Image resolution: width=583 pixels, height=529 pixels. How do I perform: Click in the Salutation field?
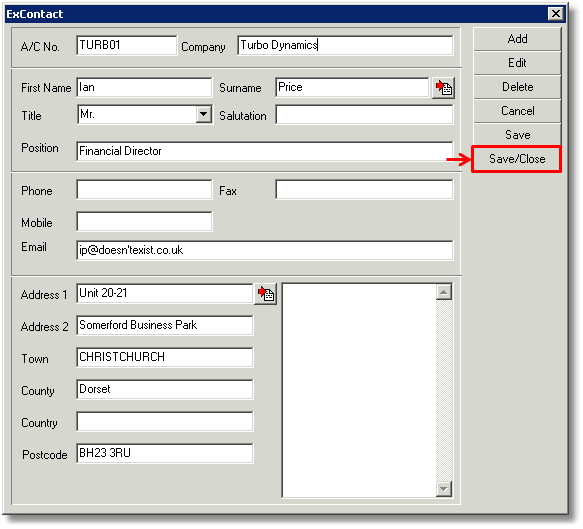pos(364,114)
